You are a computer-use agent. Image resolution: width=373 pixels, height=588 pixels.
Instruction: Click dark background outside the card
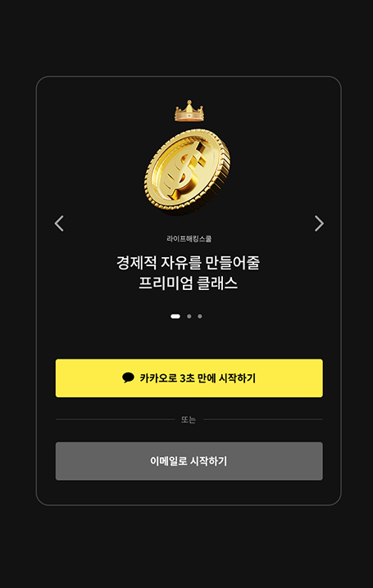tap(188, 38)
